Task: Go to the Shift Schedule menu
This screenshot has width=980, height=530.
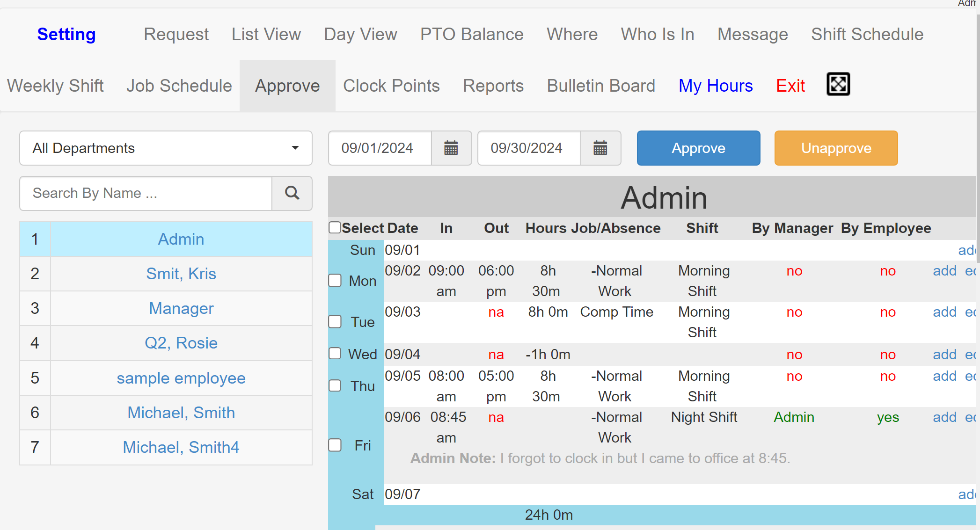Action: point(867,35)
